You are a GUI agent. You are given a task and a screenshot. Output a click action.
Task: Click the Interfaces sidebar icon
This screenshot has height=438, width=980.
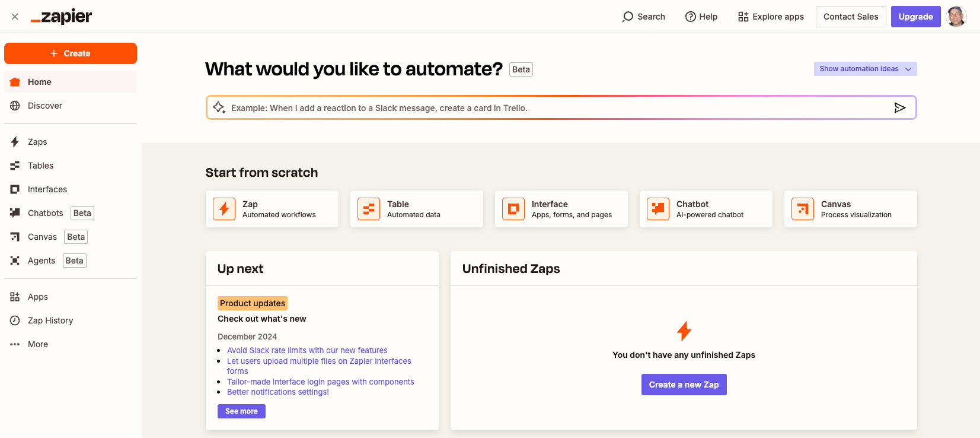(15, 189)
